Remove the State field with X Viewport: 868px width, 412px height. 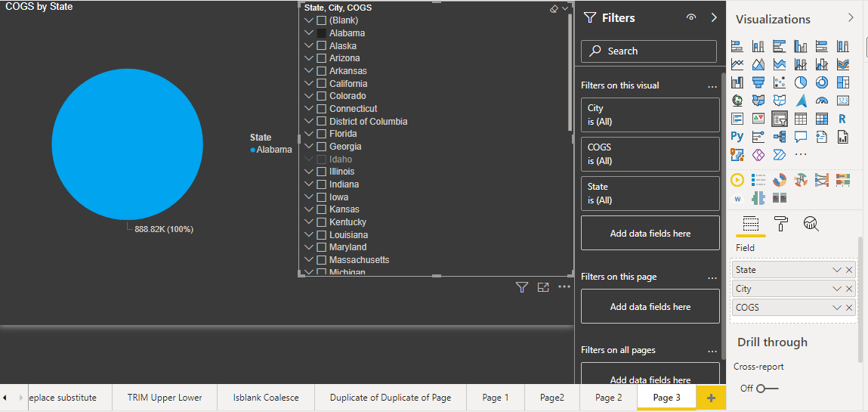(849, 270)
